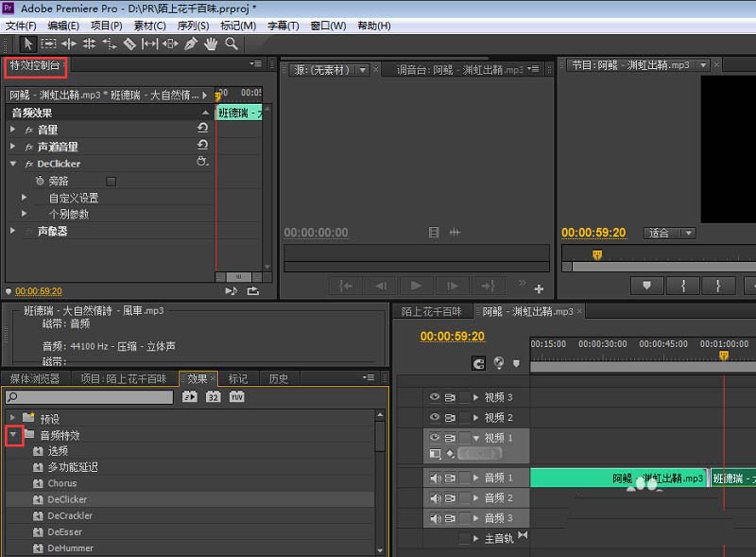The height and width of the screenshot is (557, 756).
Task: Click the fx icon beside DeClicker
Action: pos(30,164)
